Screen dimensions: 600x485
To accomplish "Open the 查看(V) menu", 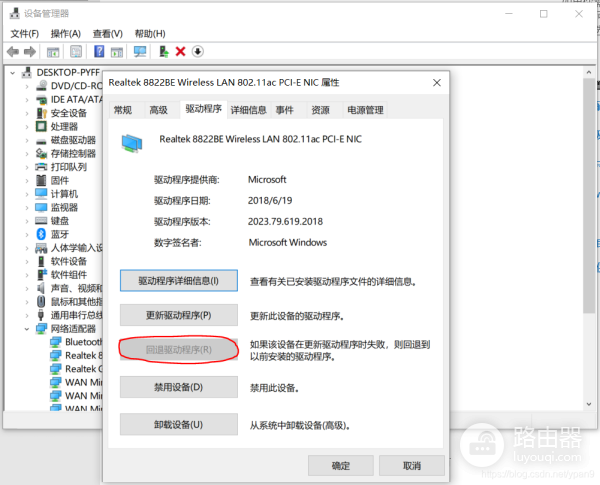I will 108,34.
